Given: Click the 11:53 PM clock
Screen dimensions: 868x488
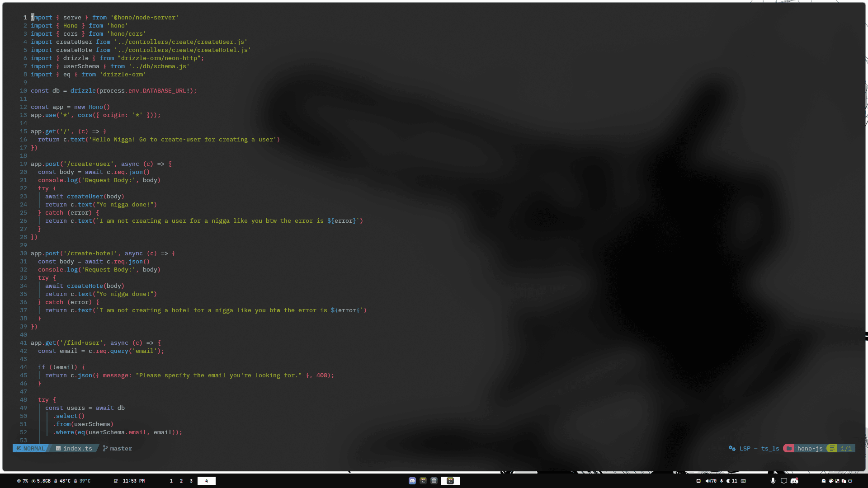Looking at the screenshot, I should pos(133,481).
